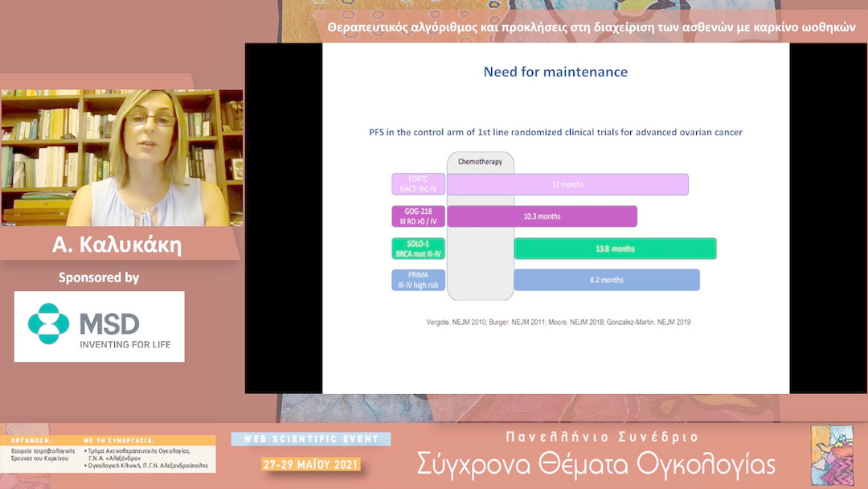Click the "ΟΡΓΑΝΩΣΗ:" label
Screen dimensions: 868x489
pyautogui.click(x=31, y=441)
